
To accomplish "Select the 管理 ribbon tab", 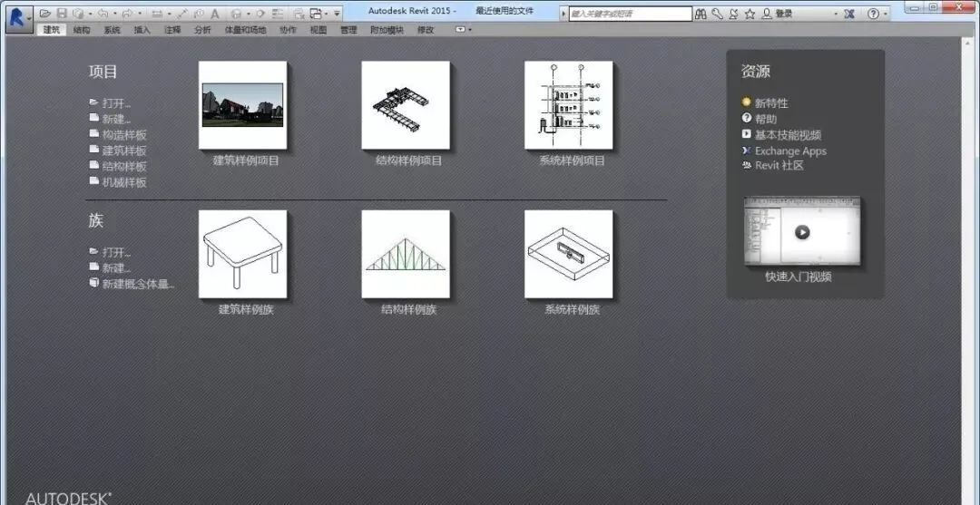I will point(348,29).
